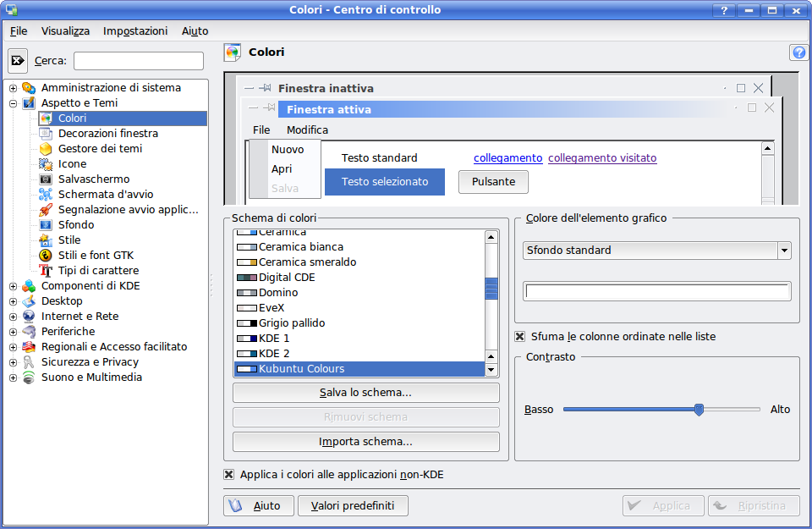Expand the Internet e Rete category

click(x=13, y=317)
